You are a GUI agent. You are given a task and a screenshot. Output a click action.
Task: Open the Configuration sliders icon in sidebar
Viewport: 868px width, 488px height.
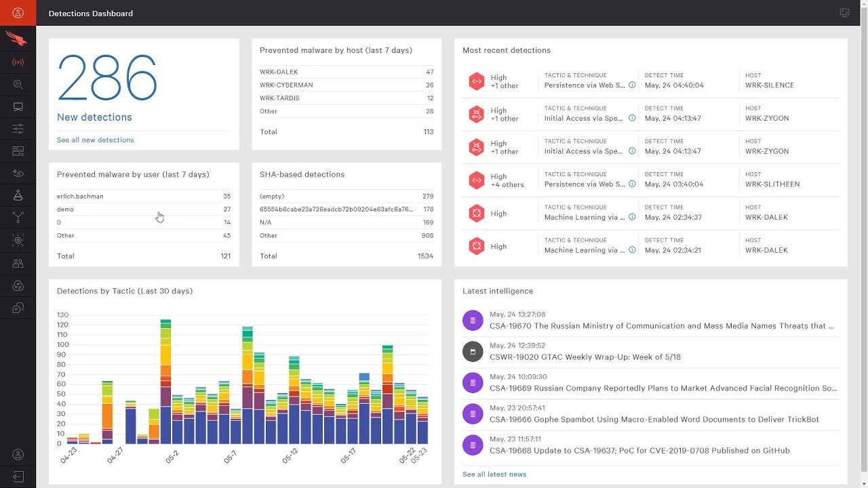tap(18, 129)
